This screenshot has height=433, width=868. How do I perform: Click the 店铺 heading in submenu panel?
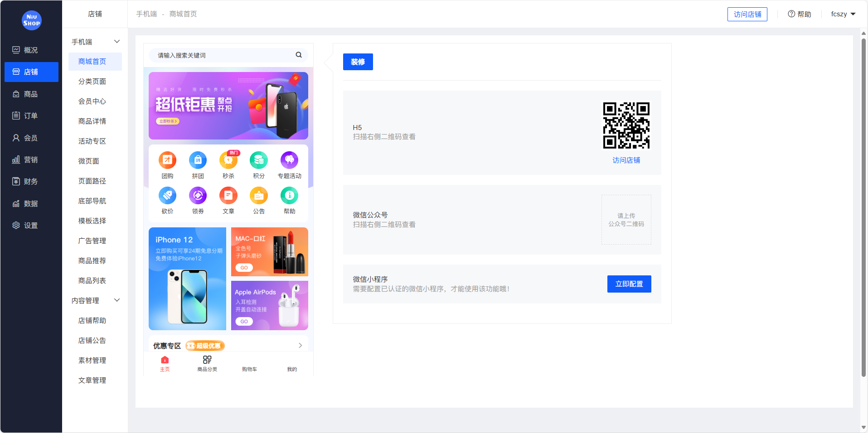(x=95, y=14)
